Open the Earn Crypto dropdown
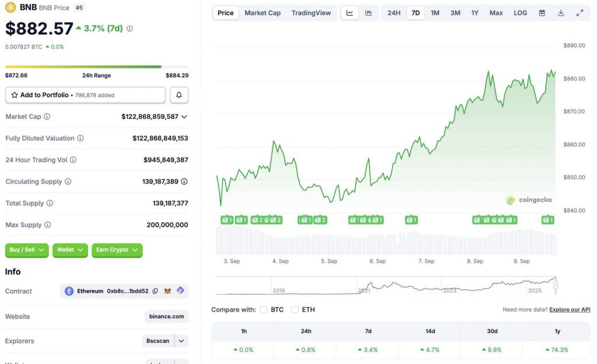This screenshot has width=597, height=364. (117, 250)
